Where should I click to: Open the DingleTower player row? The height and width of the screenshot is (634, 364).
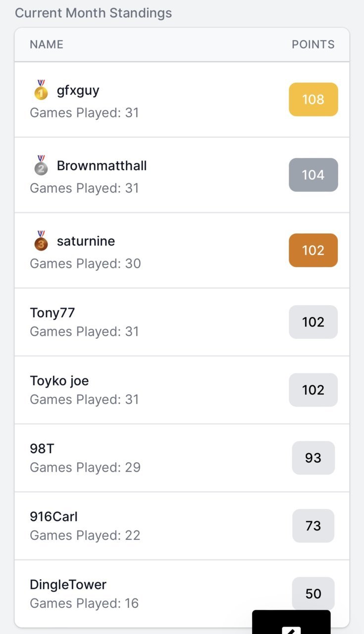coord(182,593)
